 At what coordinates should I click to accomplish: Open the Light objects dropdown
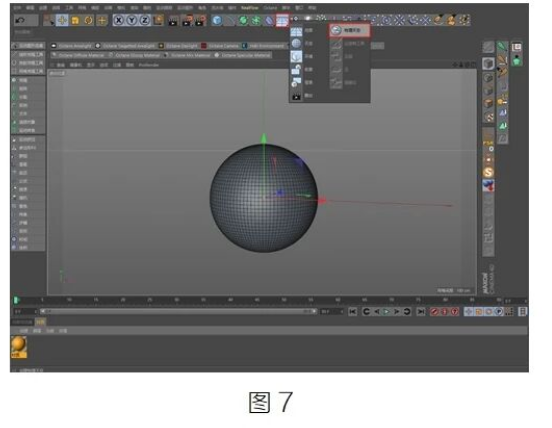click(308, 18)
